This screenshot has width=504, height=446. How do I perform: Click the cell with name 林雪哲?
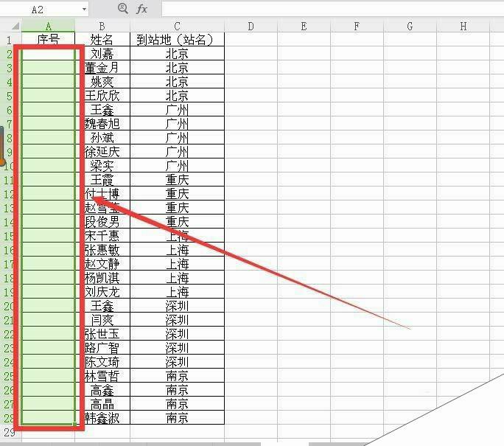(x=102, y=375)
